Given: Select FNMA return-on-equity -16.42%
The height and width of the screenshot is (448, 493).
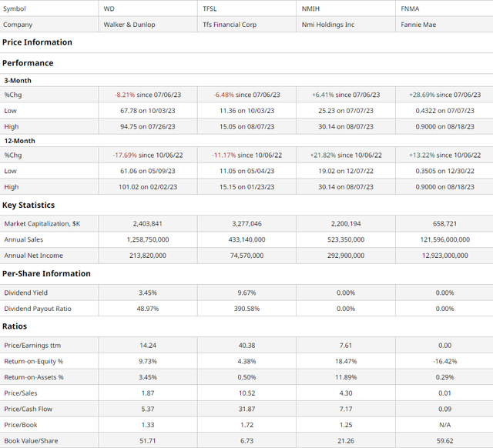Looking at the screenshot, I should click(x=445, y=361).
